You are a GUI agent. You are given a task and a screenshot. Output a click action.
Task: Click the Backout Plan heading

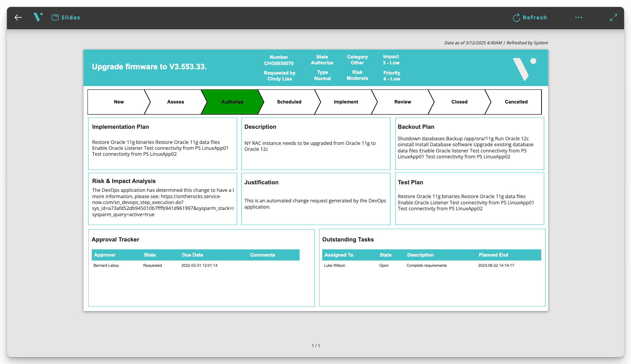pyautogui.click(x=416, y=127)
